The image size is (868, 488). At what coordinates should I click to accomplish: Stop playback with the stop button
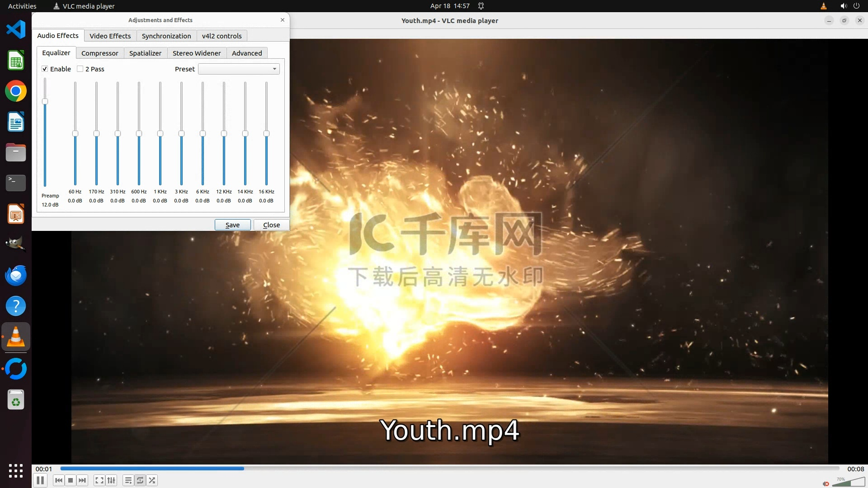click(x=71, y=480)
